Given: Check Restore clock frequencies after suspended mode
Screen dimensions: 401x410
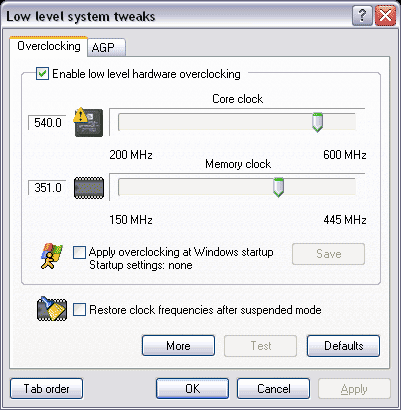Looking at the screenshot, I should click(x=79, y=310).
